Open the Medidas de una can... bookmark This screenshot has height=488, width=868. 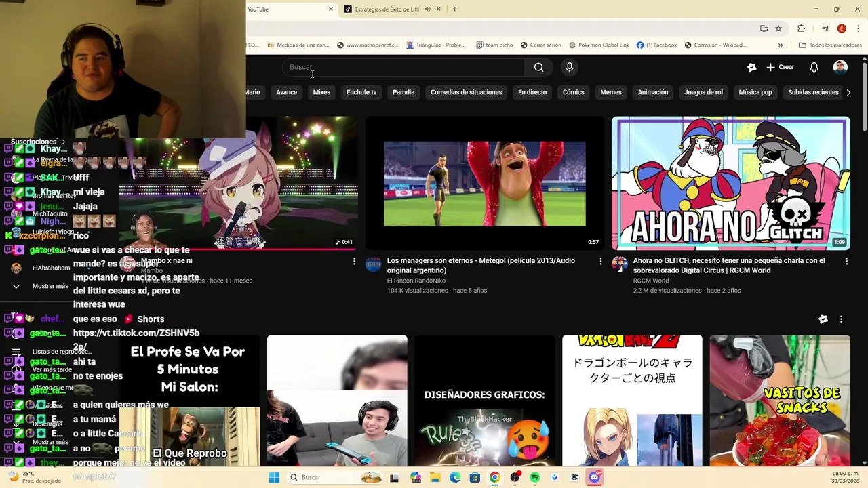click(298, 45)
